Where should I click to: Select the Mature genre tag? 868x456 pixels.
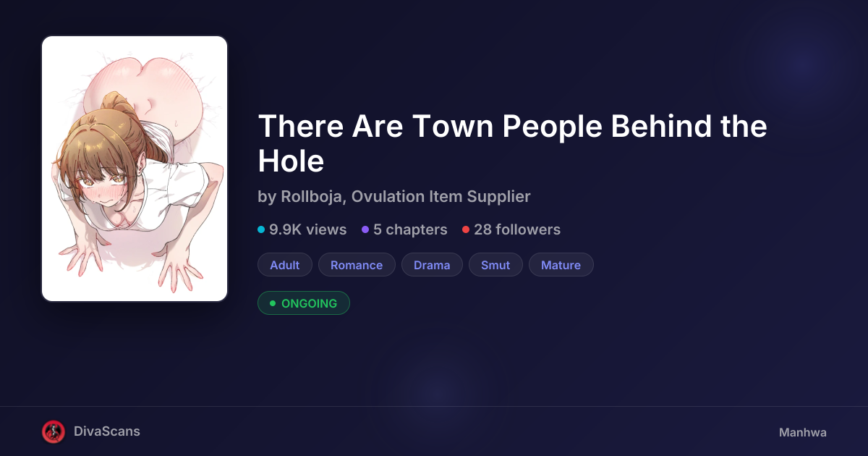pos(561,265)
